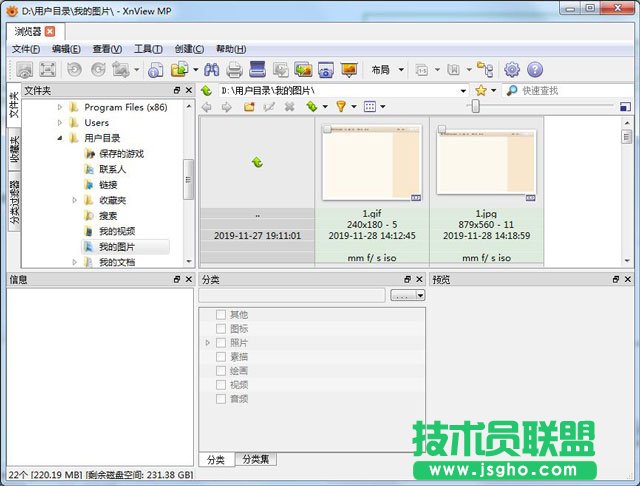This screenshot has height=486, width=640.
Task: Click the green refresh icon beside address bar
Action: coord(206,90)
